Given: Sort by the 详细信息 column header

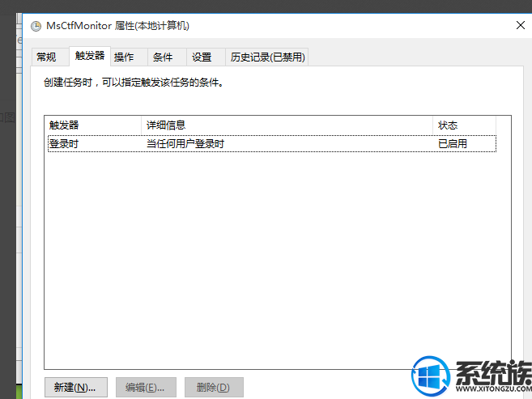Looking at the screenshot, I should click(287, 125).
